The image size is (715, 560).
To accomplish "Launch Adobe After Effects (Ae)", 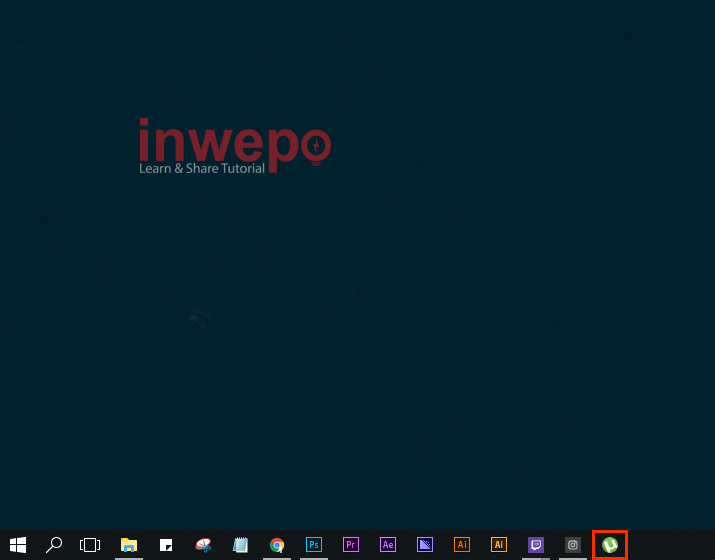I will pyautogui.click(x=388, y=545).
